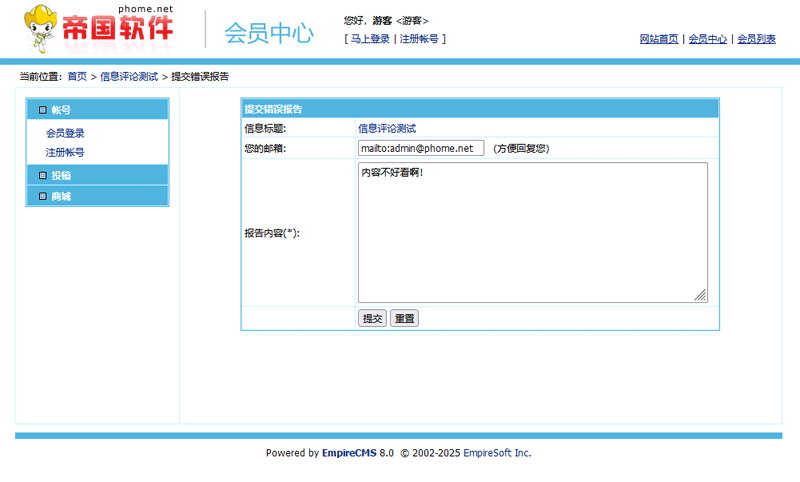Collapse the 帐号 section icon
This screenshot has width=800, height=482.
coord(42,110)
